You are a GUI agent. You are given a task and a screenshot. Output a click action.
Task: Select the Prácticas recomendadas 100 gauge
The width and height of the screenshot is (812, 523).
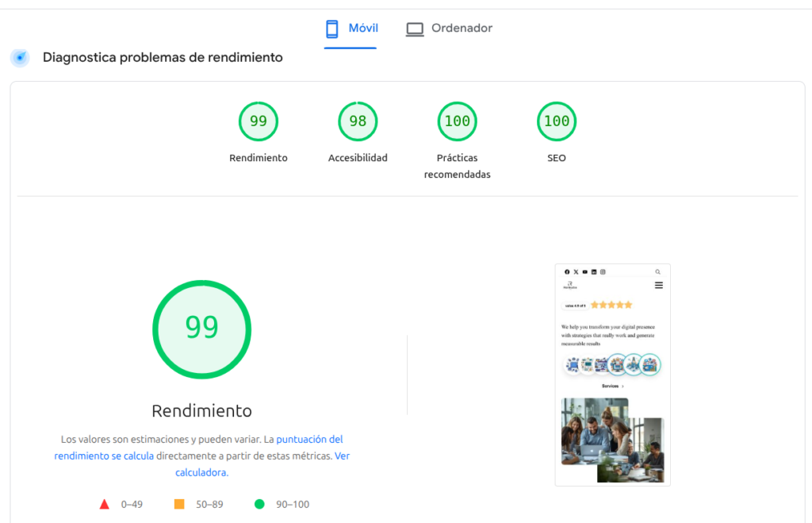click(x=458, y=121)
